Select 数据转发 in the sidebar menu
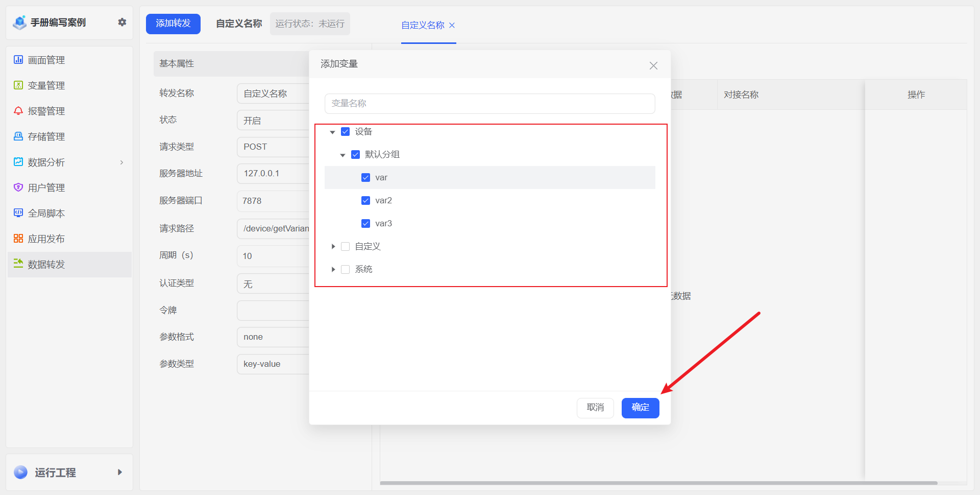 46,264
